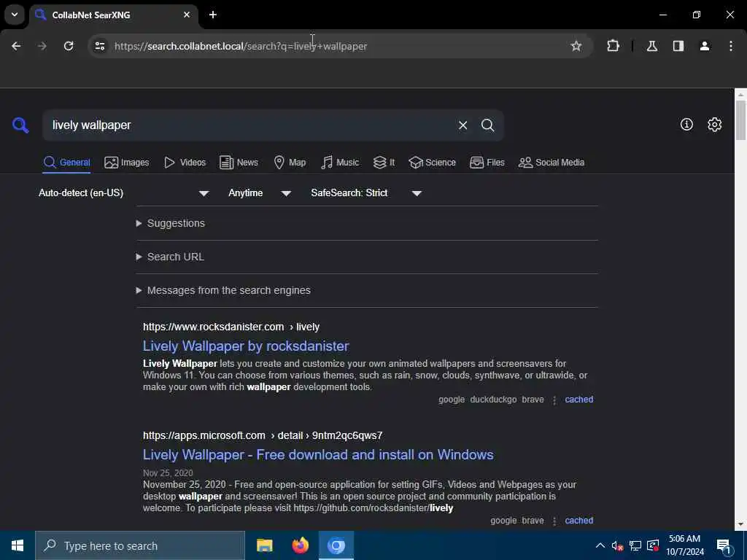
Task: Submit search using the magnifier button
Action: [x=487, y=125]
